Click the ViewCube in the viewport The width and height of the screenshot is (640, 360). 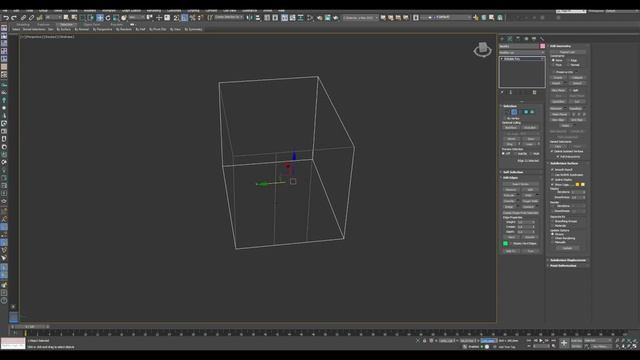(x=482, y=49)
